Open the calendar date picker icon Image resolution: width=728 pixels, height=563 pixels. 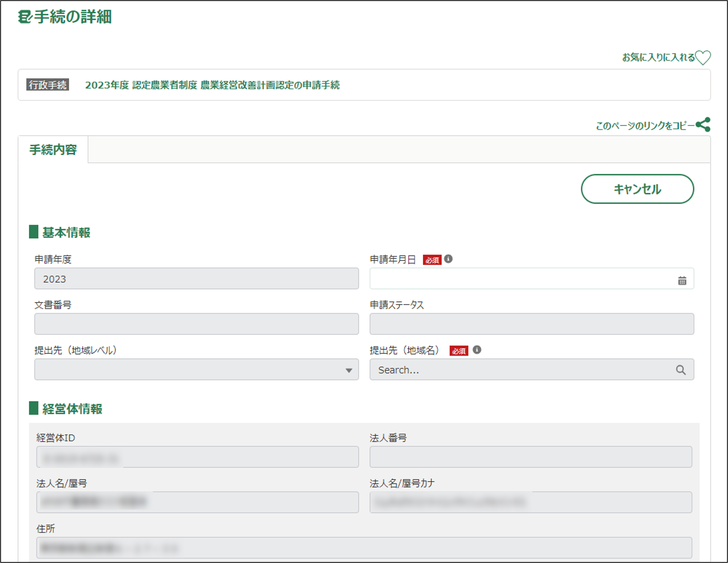coord(682,280)
